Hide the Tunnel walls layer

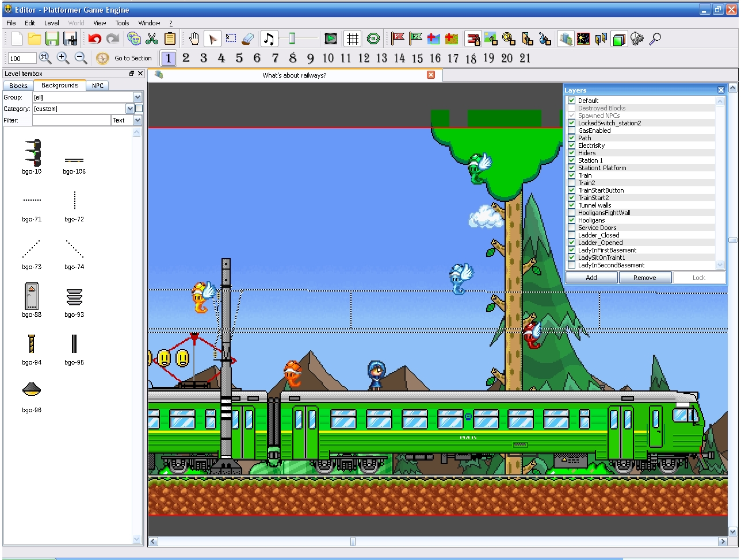click(571, 205)
